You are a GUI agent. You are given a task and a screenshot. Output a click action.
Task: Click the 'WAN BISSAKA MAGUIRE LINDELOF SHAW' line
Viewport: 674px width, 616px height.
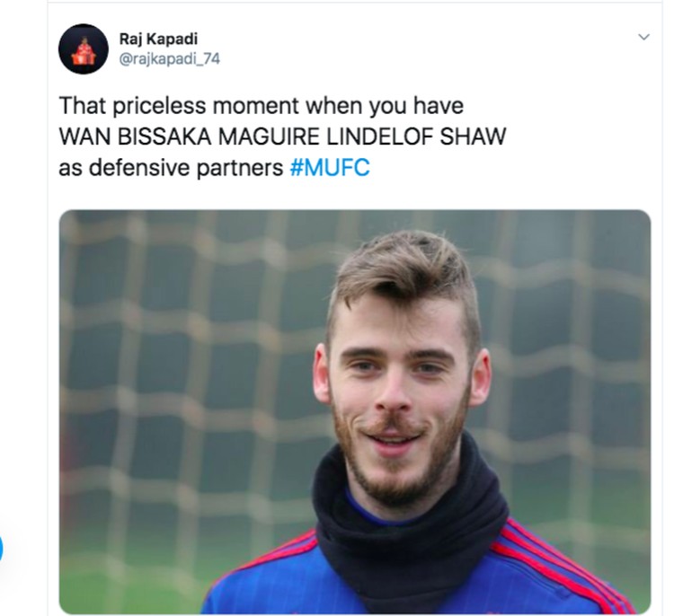282,136
